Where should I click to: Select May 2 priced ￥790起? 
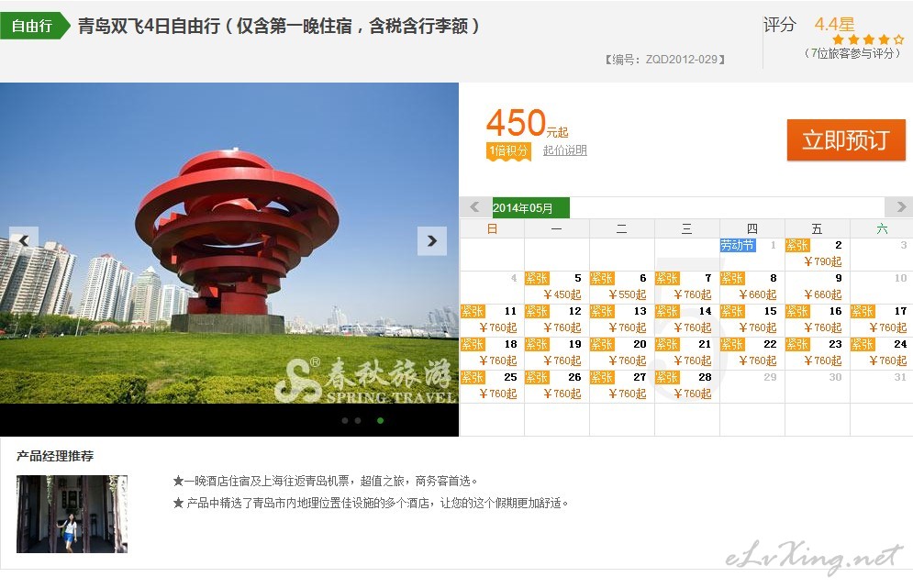tap(817, 254)
